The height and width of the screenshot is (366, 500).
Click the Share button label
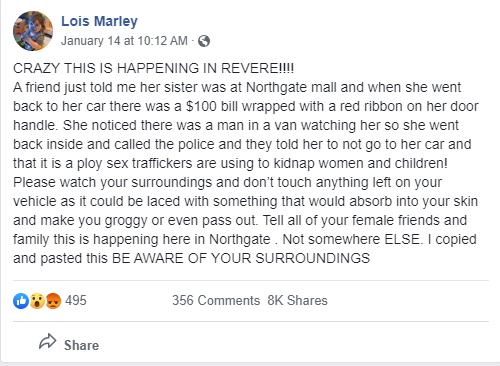[x=81, y=345]
